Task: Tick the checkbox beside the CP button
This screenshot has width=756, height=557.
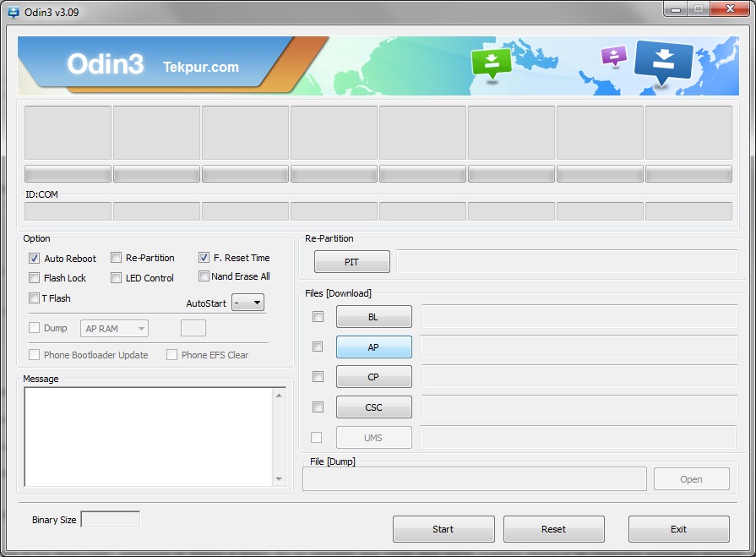Action: click(x=318, y=376)
